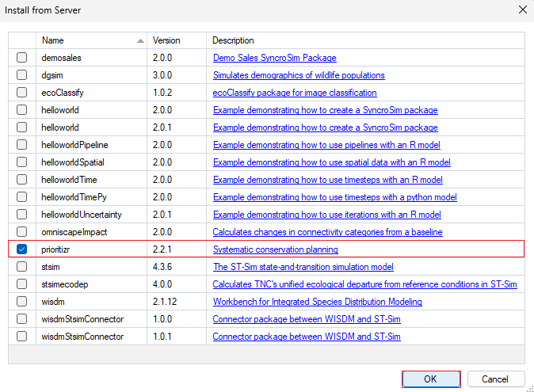Close the Install from Server window
Screen dimensions: 534x392
point(523,10)
